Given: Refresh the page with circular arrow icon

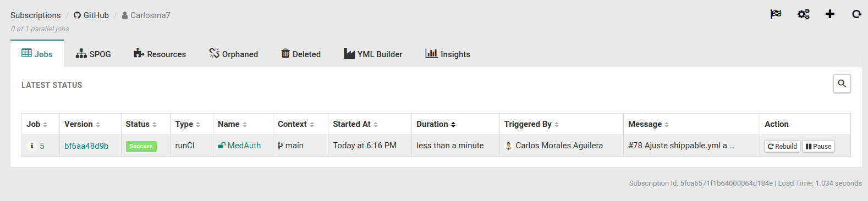Looking at the screenshot, I should point(856,14).
